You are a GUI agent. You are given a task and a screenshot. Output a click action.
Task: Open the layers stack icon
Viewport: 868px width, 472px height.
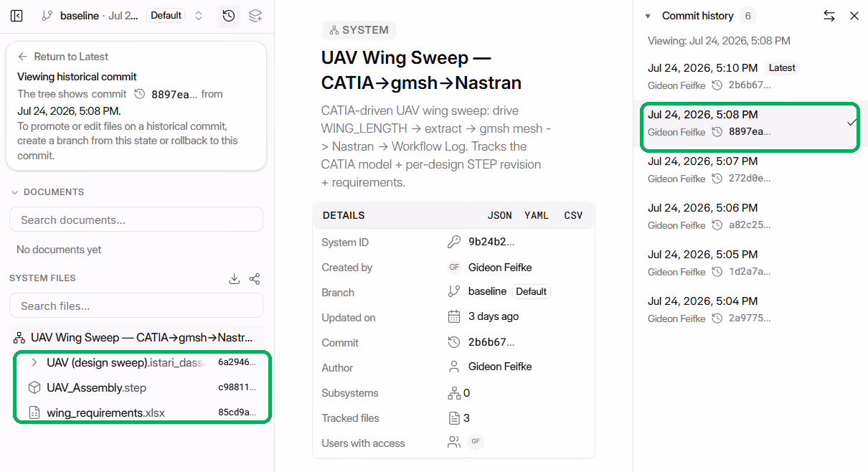coord(255,16)
